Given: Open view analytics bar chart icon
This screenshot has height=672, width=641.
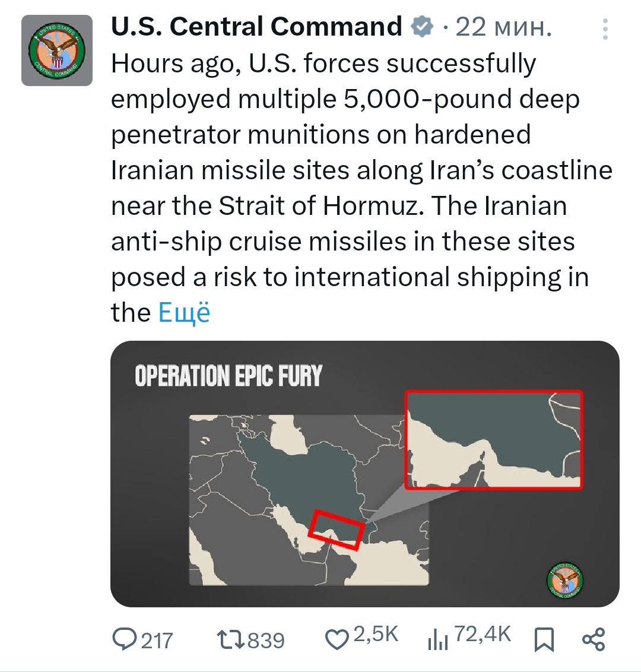Looking at the screenshot, I should (437, 640).
